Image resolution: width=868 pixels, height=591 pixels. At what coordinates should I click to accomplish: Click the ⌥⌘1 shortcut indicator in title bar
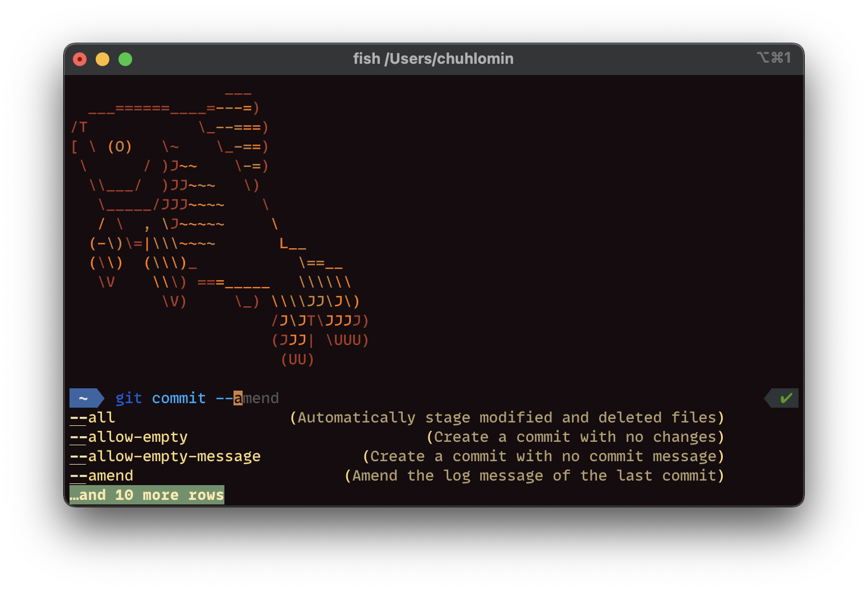coord(773,58)
